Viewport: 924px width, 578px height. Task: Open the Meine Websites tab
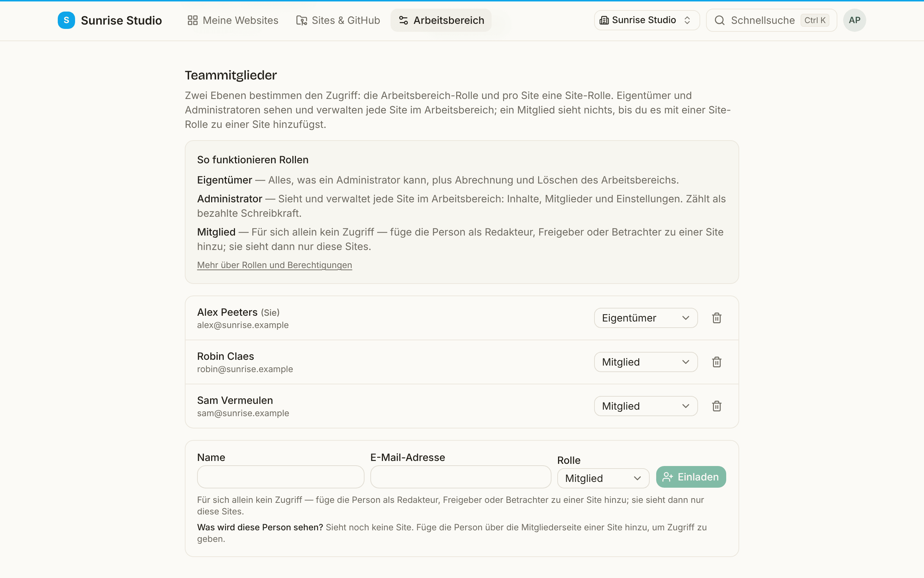point(233,20)
